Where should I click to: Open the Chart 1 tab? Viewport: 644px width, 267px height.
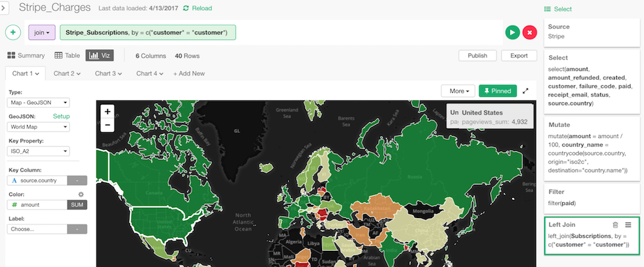(x=26, y=74)
